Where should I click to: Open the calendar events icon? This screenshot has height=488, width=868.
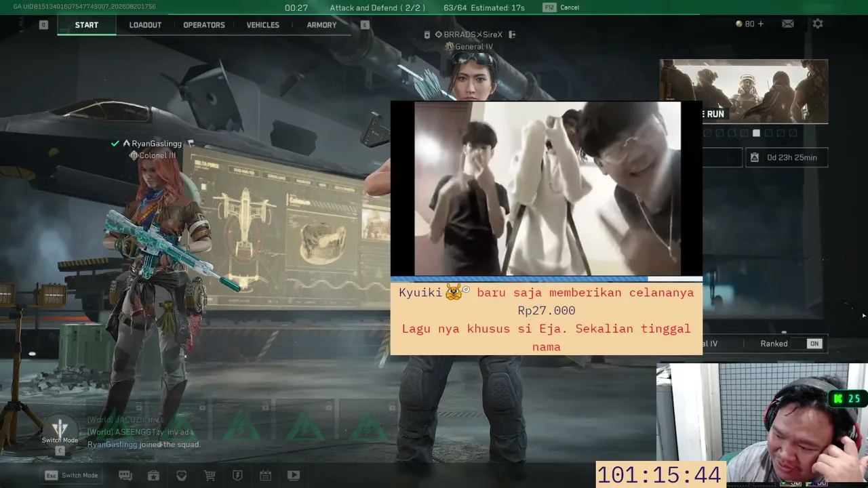tap(265, 476)
